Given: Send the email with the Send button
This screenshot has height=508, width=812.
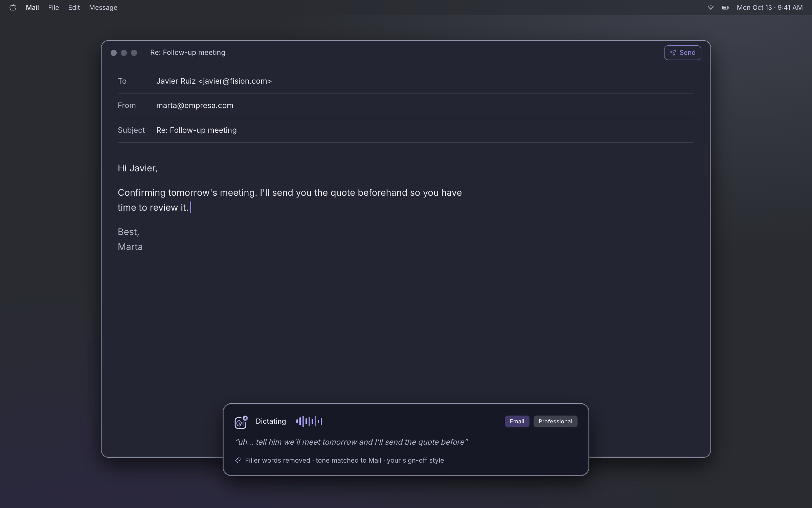Looking at the screenshot, I should coord(682,52).
